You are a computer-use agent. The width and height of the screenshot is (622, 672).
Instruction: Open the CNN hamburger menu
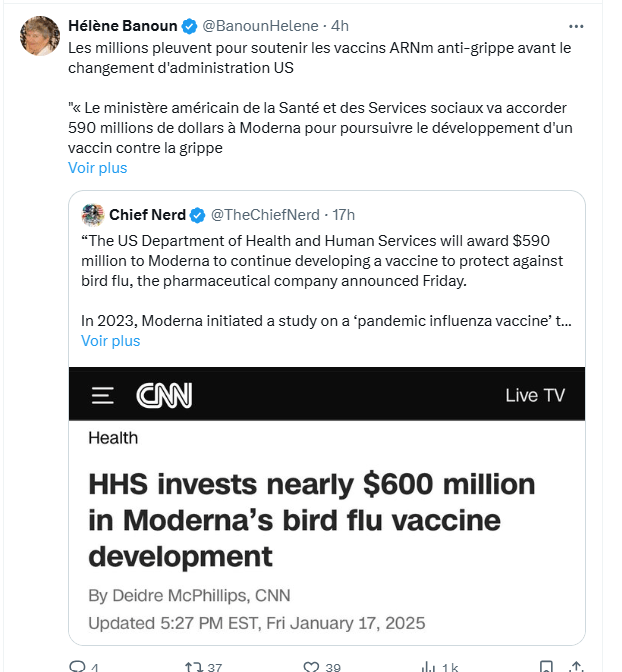pos(102,395)
